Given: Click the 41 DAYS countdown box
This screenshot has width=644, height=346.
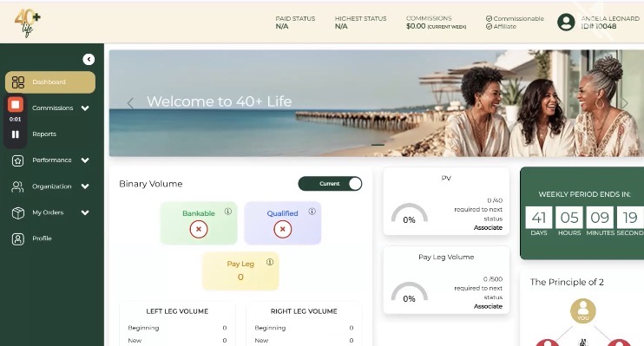Looking at the screenshot, I should pyautogui.click(x=539, y=217).
